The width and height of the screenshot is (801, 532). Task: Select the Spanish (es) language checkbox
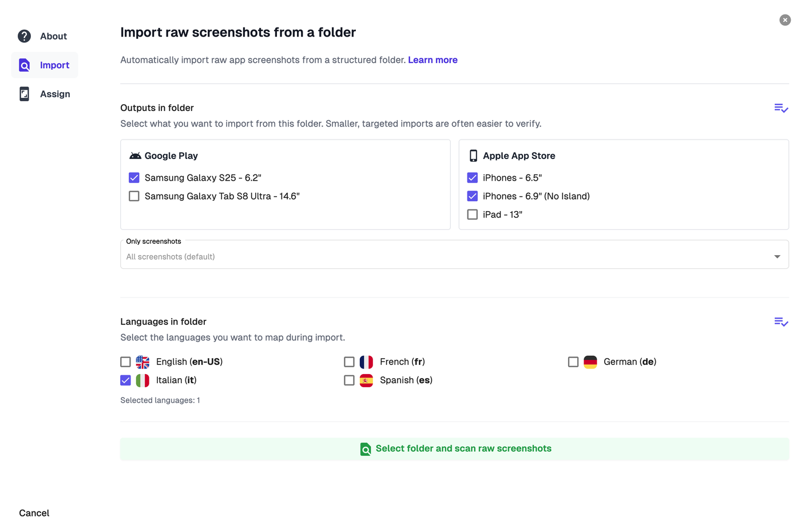pos(350,380)
